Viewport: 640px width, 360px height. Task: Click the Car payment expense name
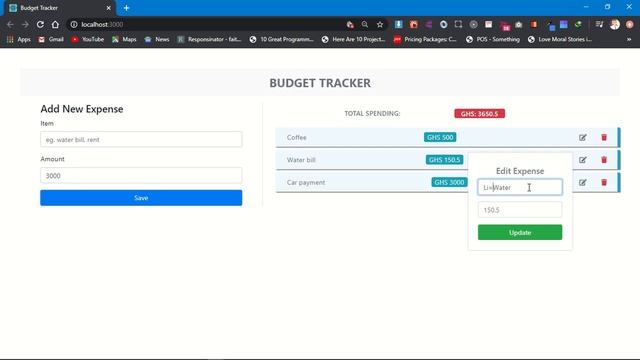point(306,182)
